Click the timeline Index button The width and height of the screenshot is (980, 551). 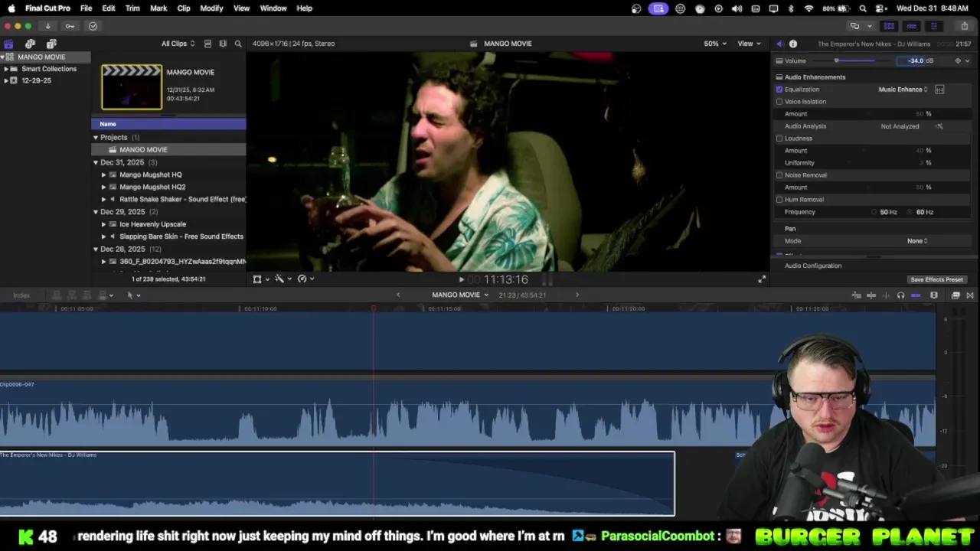pos(21,295)
